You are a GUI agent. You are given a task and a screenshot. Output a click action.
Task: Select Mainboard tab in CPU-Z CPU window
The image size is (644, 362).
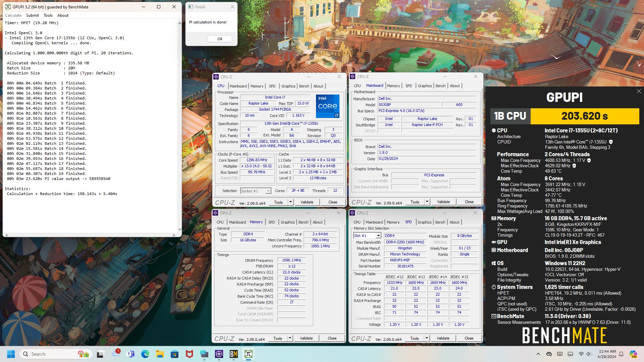tap(238, 86)
